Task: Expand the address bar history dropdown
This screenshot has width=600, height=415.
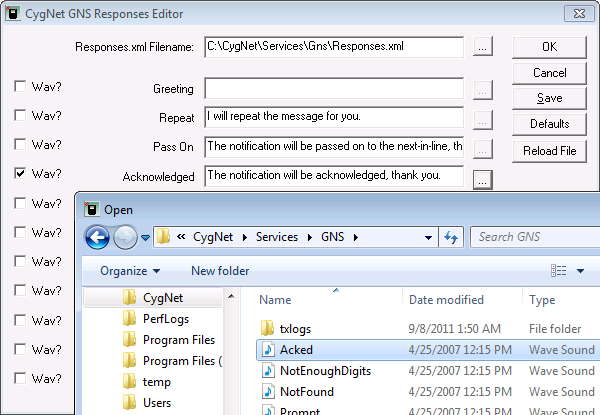Action: point(429,238)
